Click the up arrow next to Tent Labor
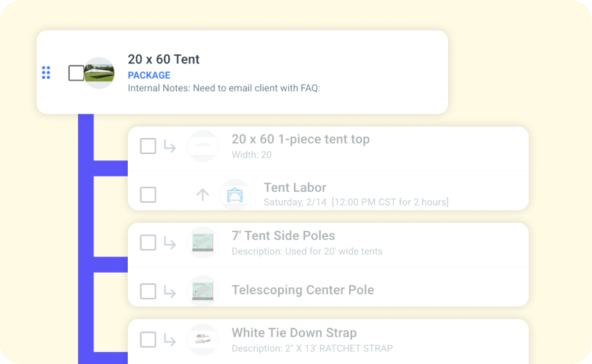Screen dimensions: 592x364 [202, 195]
